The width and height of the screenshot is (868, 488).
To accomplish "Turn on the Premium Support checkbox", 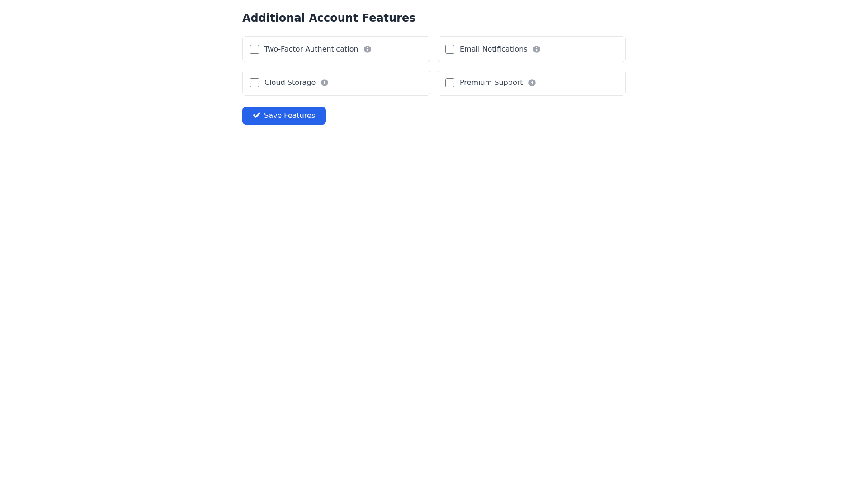I will tap(450, 83).
